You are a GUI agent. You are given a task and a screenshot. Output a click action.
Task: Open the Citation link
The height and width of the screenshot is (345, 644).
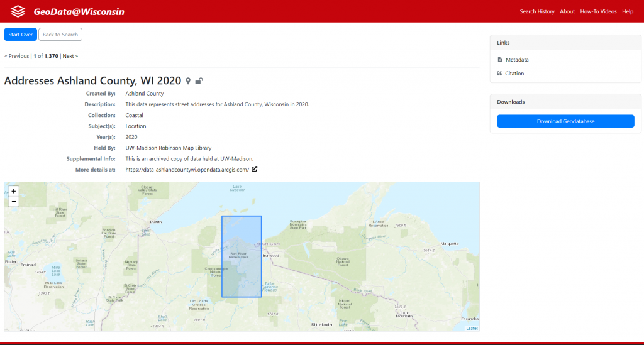click(514, 74)
